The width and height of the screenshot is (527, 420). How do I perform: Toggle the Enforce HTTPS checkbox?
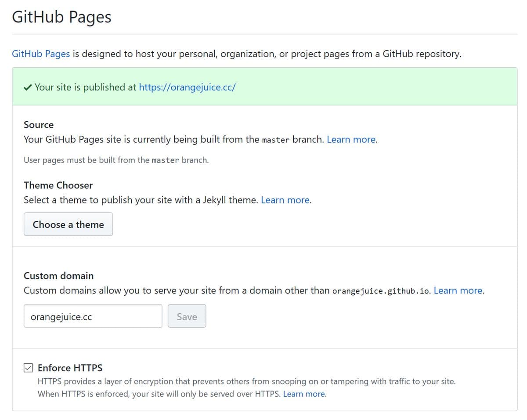(x=28, y=368)
